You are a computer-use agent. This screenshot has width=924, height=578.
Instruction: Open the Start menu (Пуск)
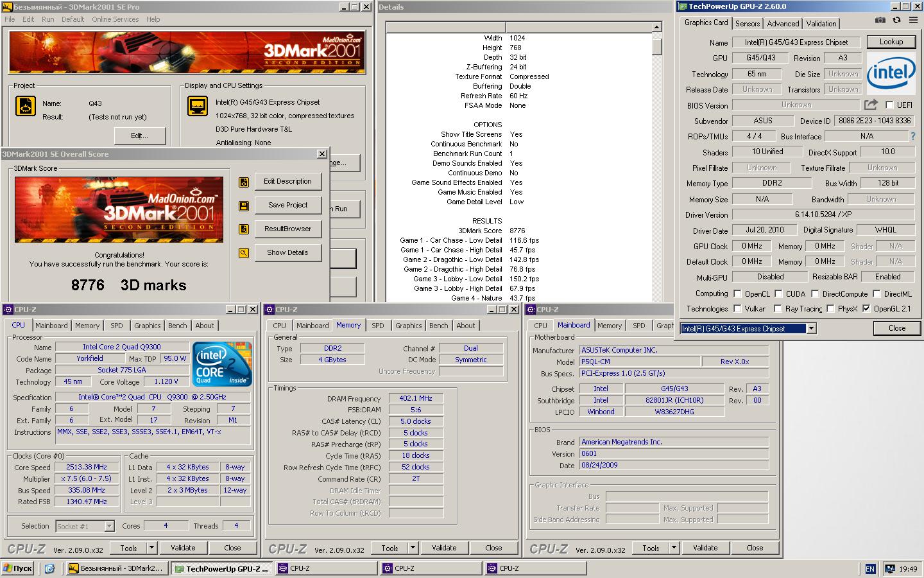point(18,568)
